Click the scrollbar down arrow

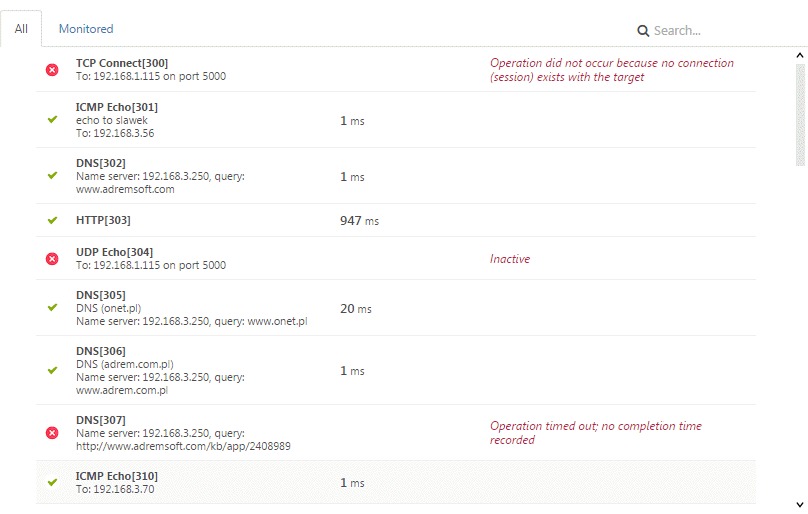(800, 505)
